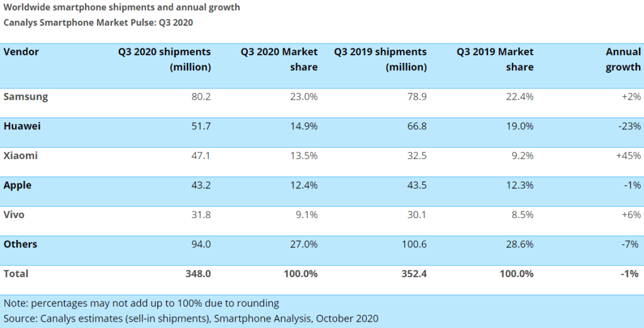644x328 pixels.
Task: Select the Samsung vendor row label
Action: point(26,97)
